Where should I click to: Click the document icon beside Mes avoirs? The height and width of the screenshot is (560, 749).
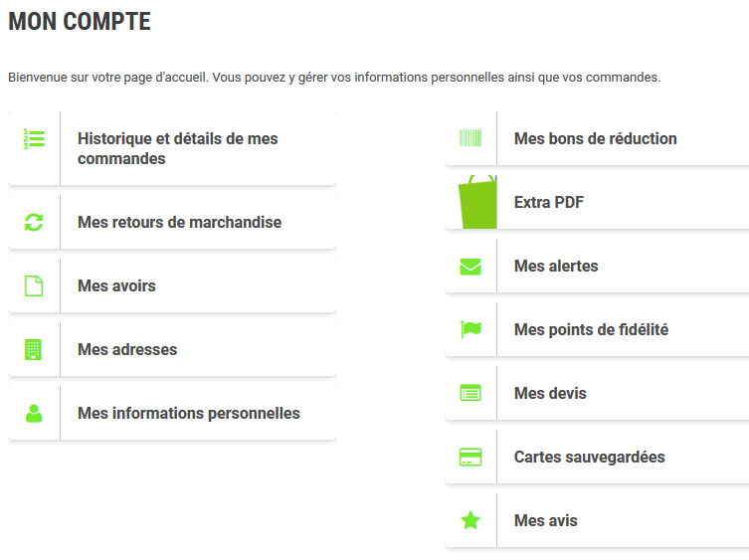click(x=34, y=286)
